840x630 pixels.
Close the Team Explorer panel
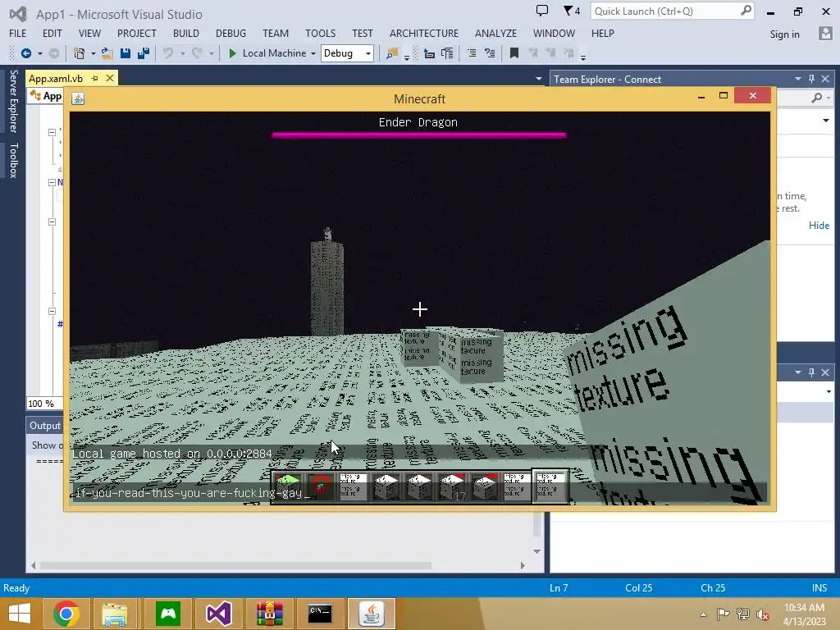825,79
